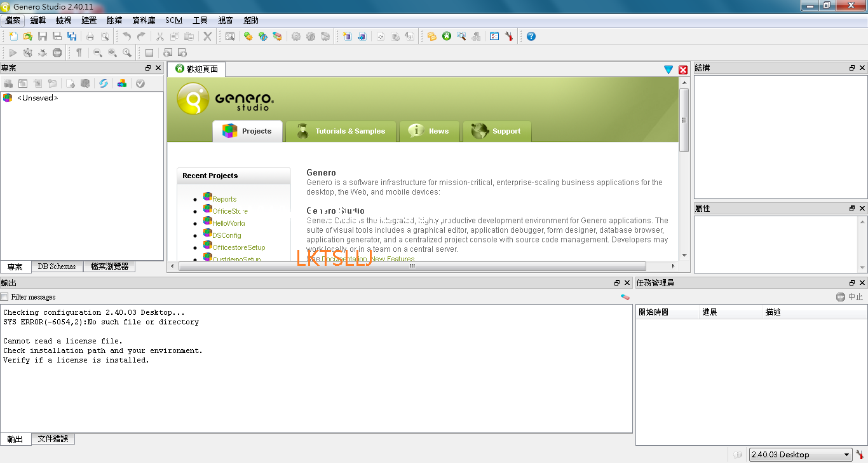This screenshot has width=868, height=463.
Task: Toggle the Filter messages checkbox
Action: [5, 297]
